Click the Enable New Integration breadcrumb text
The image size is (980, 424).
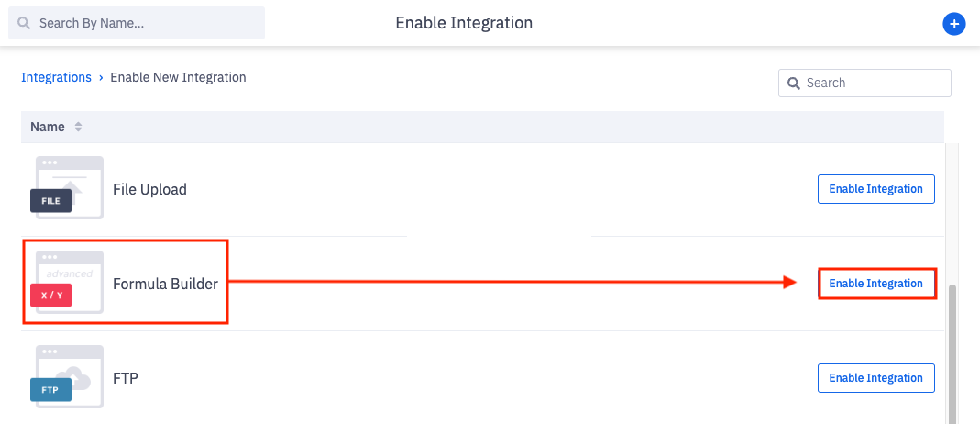point(178,77)
